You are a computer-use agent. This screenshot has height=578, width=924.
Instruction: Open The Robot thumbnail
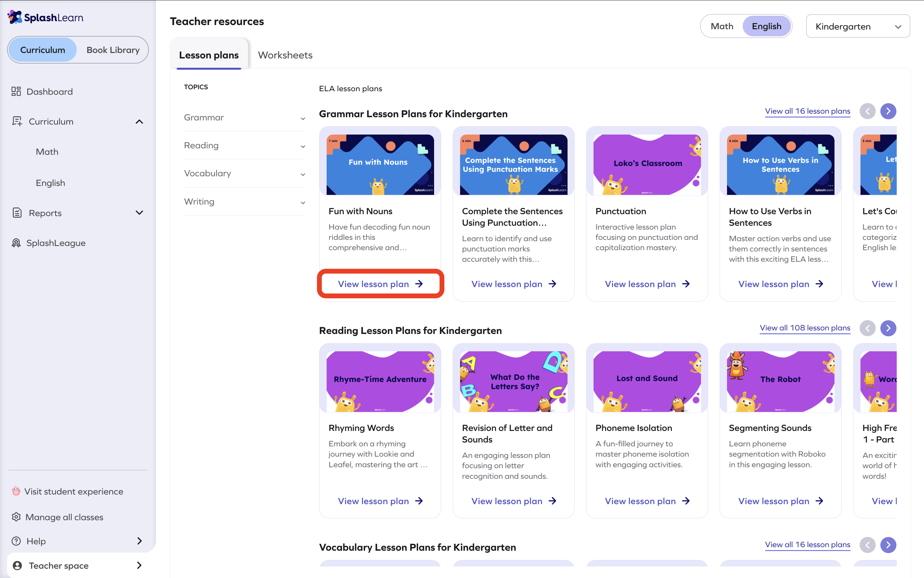click(x=781, y=381)
